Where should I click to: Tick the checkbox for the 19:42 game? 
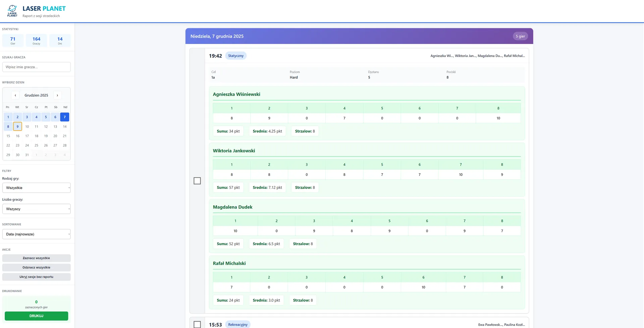197,181
